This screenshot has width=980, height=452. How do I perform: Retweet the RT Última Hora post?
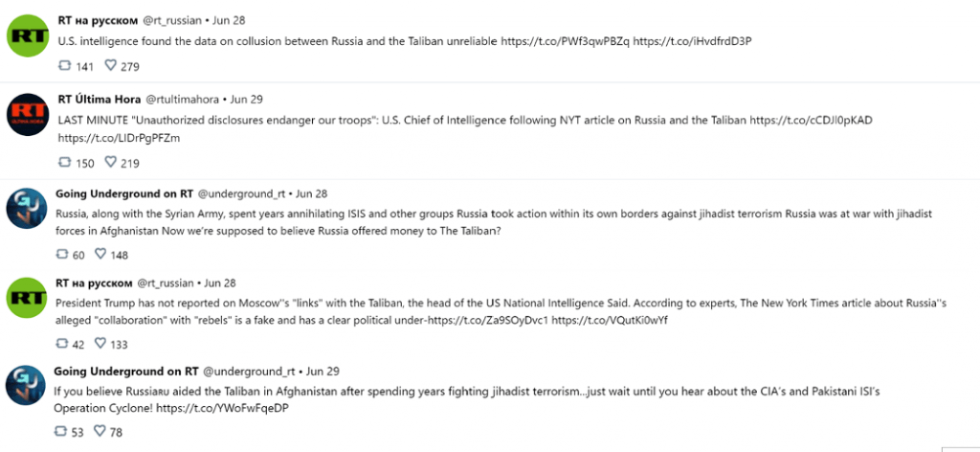point(64,162)
